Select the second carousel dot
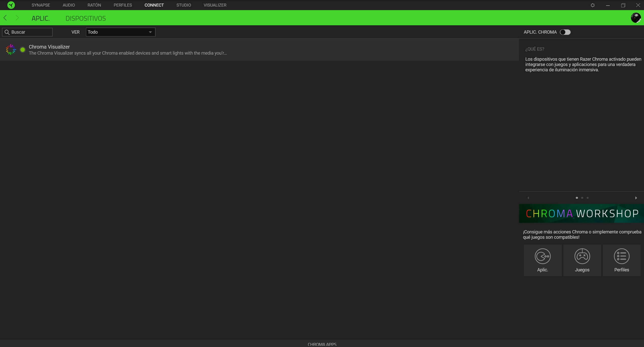 (x=582, y=198)
